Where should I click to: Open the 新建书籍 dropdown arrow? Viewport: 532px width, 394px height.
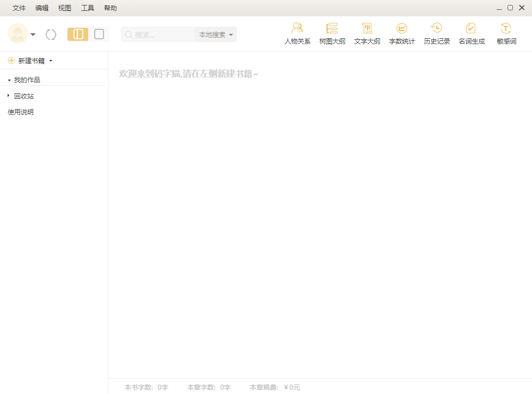click(51, 61)
